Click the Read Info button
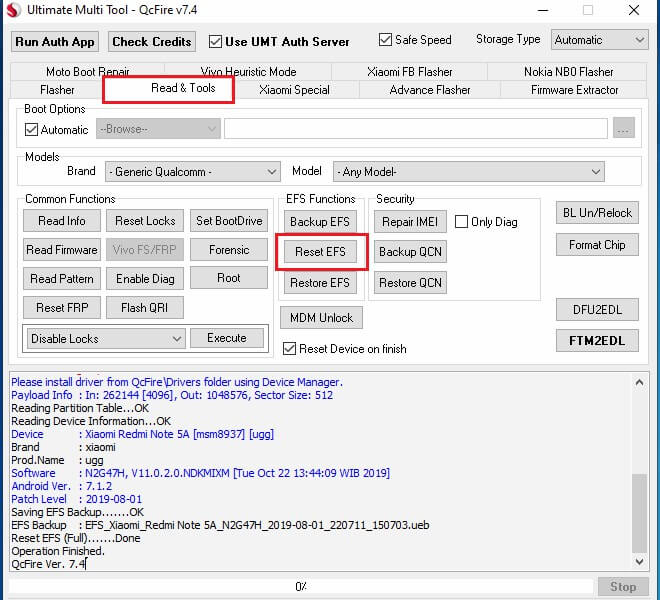This screenshot has width=660, height=600. point(62,221)
